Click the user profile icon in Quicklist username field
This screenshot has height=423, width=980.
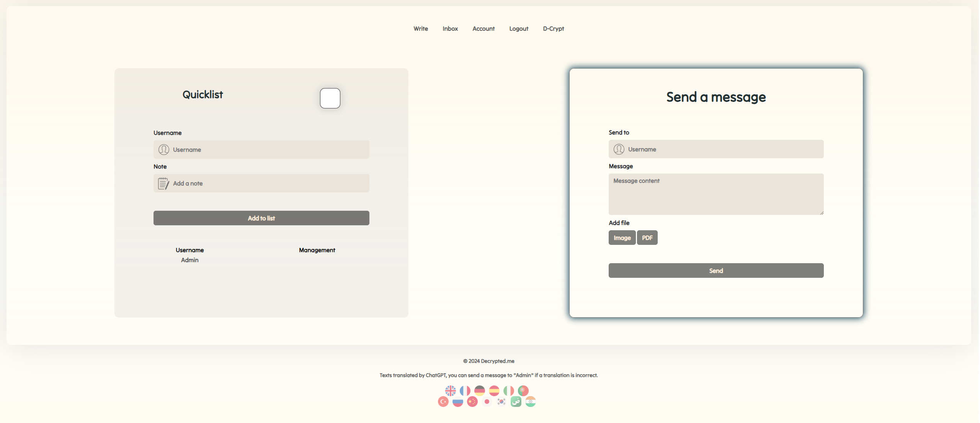tap(164, 149)
